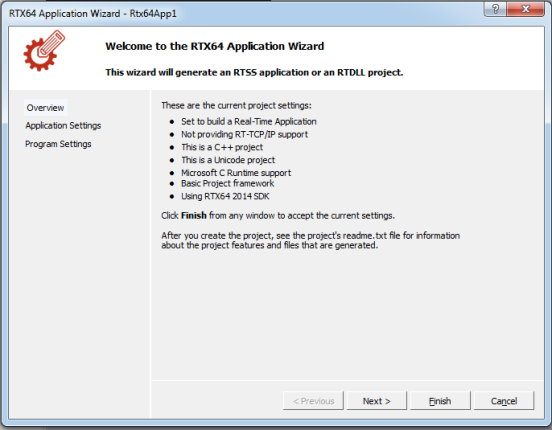552x430 pixels.
Task: Click the red gear-and-pencil wizard icon
Action: tap(44, 51)
